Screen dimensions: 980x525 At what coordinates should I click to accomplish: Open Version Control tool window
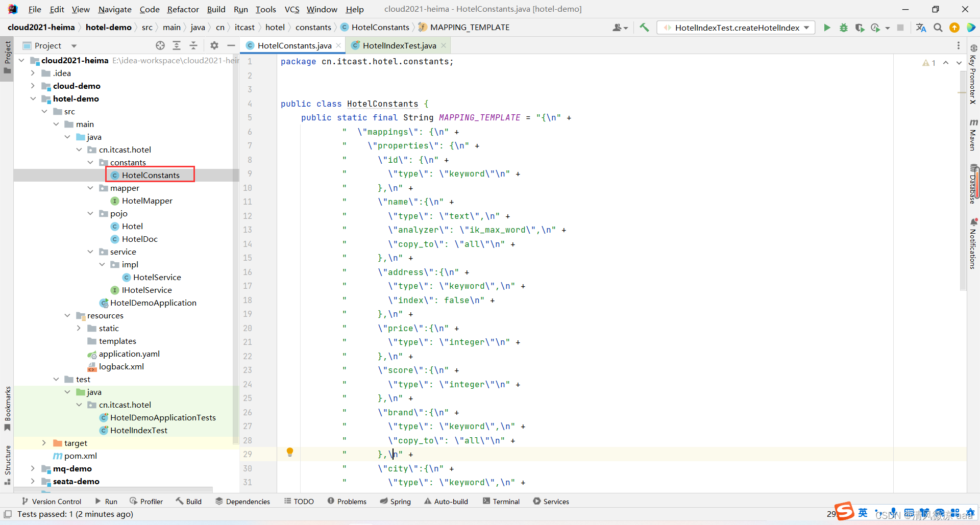point(51,502)
